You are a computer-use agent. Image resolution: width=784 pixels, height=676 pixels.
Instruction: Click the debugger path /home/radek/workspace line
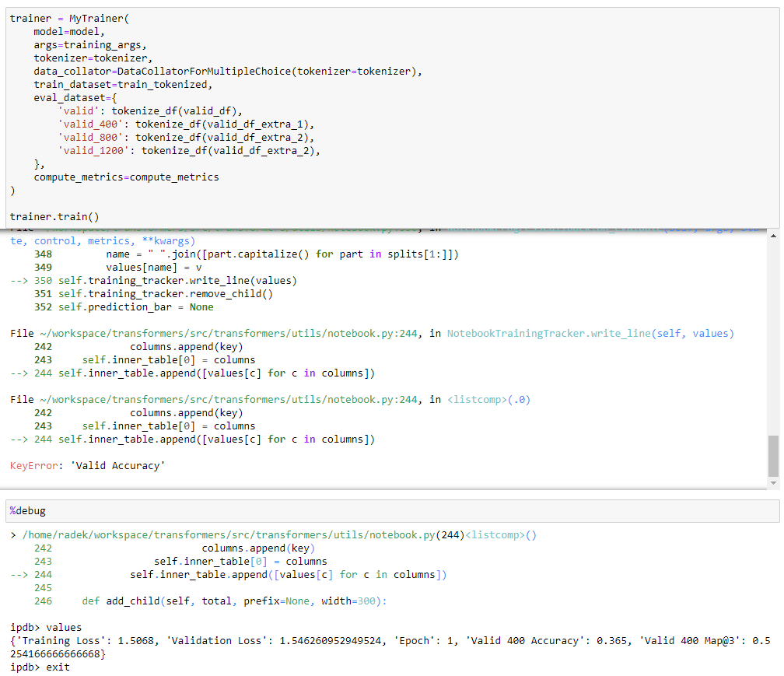pos(274,535)
